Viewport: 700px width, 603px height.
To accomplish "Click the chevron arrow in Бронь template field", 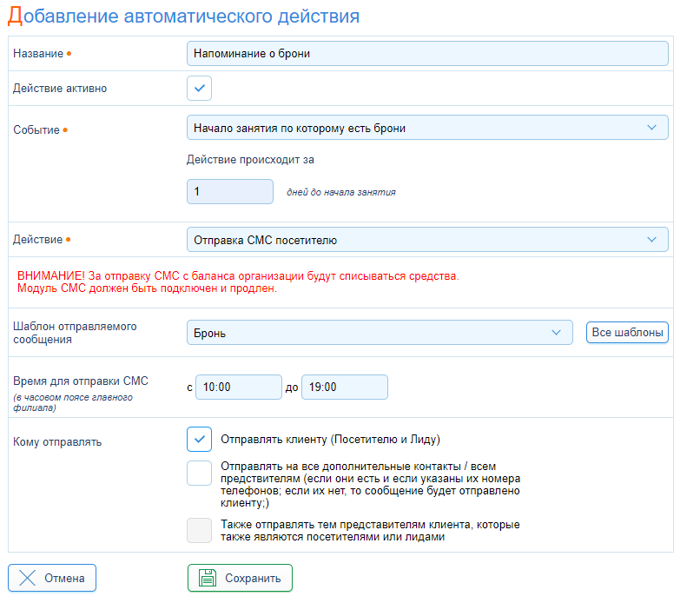I will pos(556,333).
